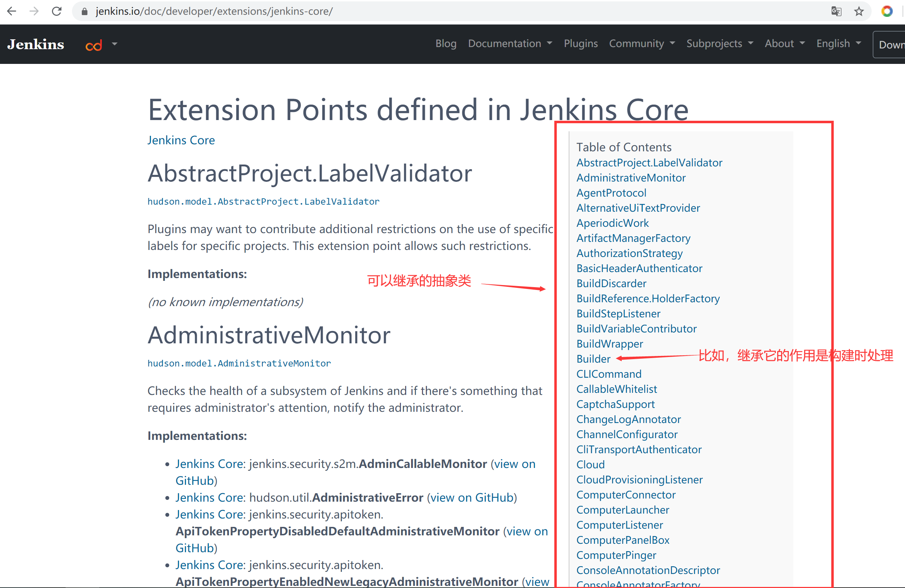The width and height of the screenshot is (905, 588).
Task: Click the Download button in the navbar
Action: 892,44
